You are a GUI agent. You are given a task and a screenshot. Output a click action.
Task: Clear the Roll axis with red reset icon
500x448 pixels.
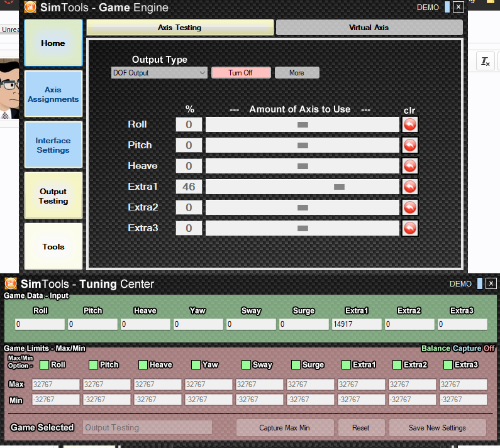click(x=410, y=124)
